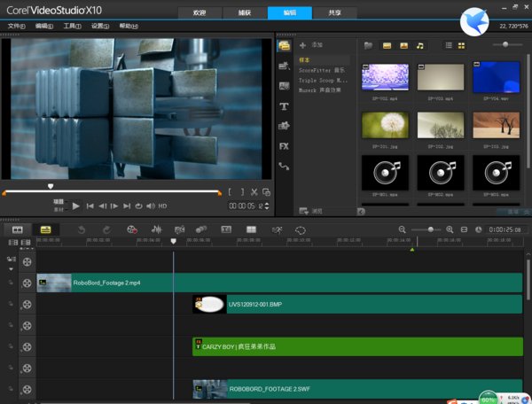Toggle the repeat playback button

(137, 206)
